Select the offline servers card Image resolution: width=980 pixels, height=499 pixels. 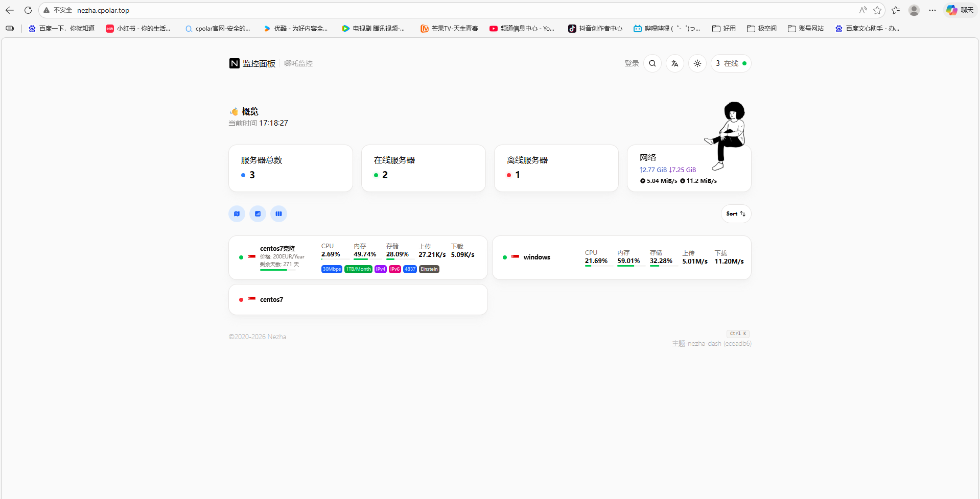pyautogui.click(x=556, y=168)
